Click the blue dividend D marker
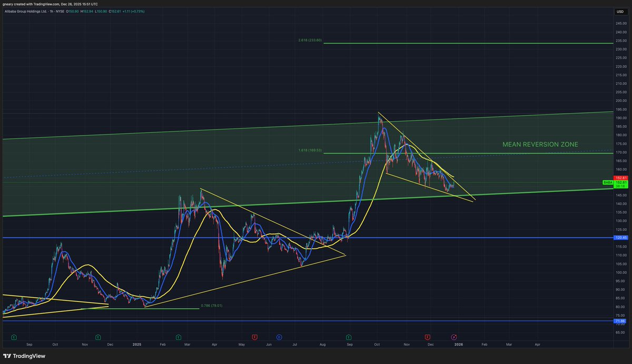This screenshot has width=632, height=364. pos(279,336)
